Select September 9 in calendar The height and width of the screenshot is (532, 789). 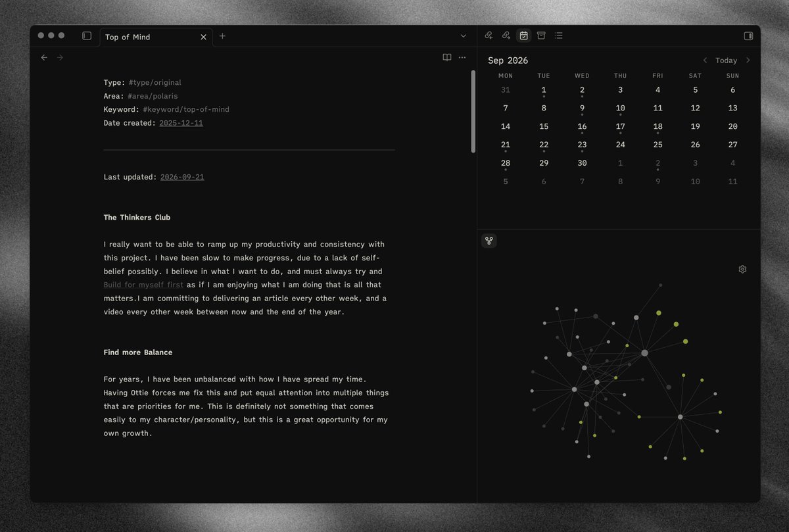click(x=582, y=109)
